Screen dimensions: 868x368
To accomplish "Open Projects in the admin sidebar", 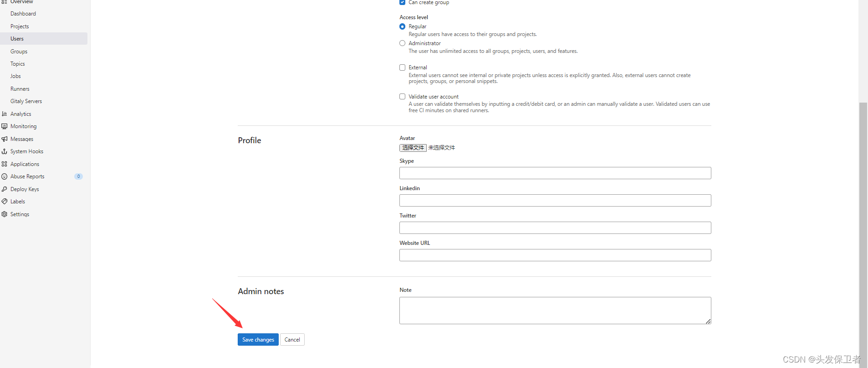I will (44, 26).
